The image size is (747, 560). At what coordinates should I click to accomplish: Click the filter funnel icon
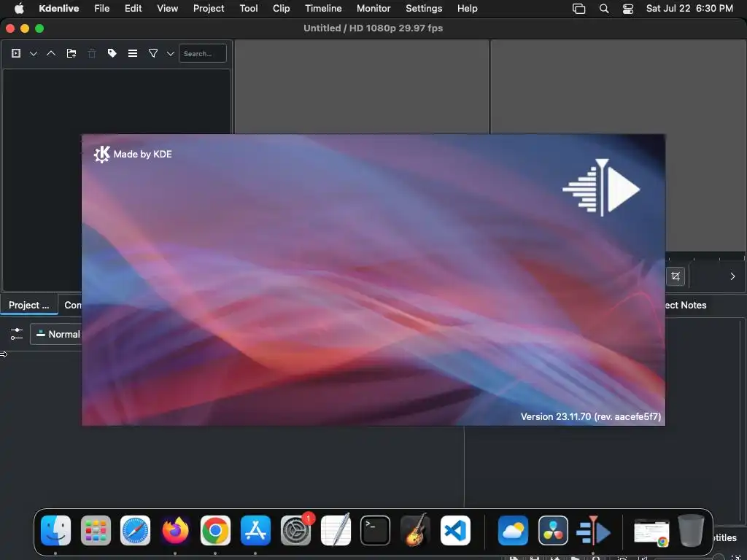pyautogui.click(x=153, y=53)
